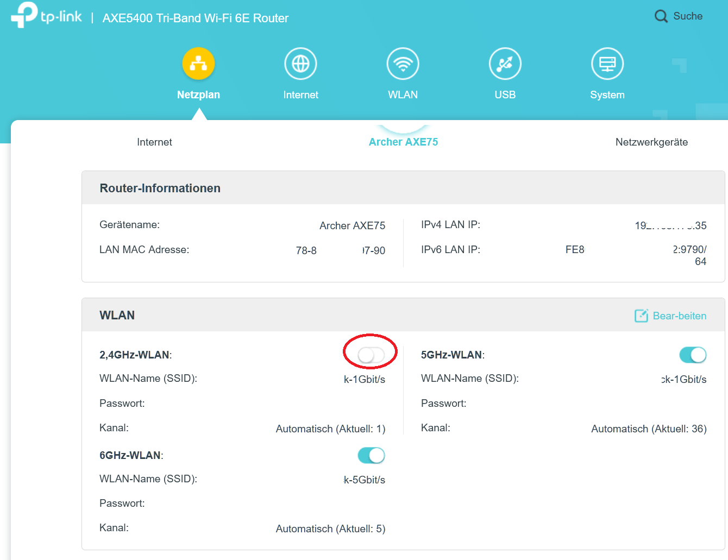Switch to the Netzwerkgeräte section
The image size is (728, 560).
click(651, 142)
